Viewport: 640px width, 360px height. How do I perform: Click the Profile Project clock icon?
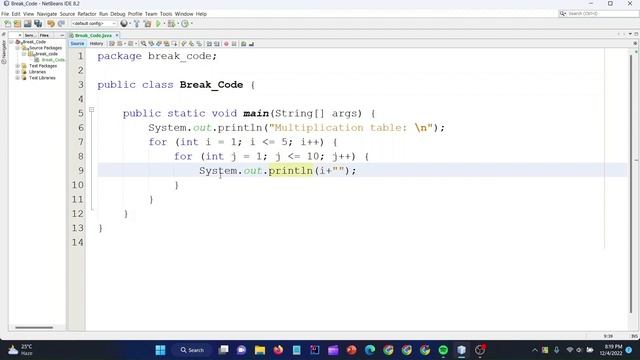pyautogui.click(x=185, y=24)
